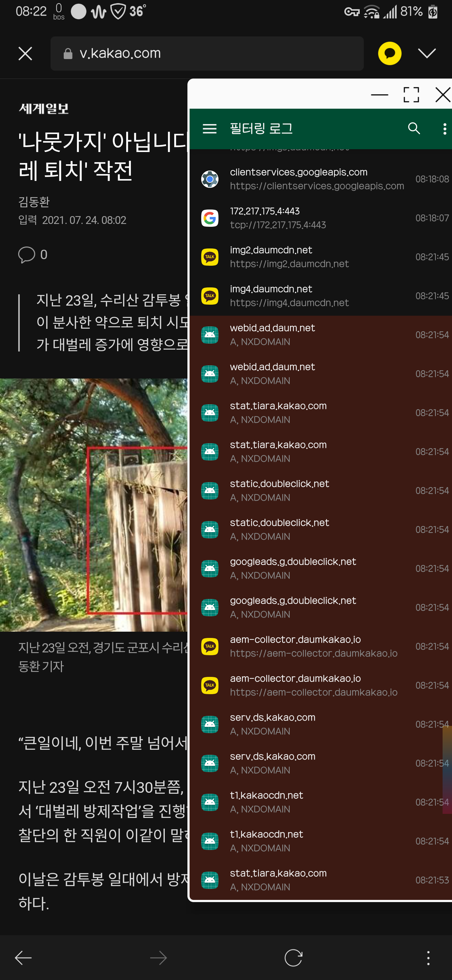The image size is (452, 980).
Task: Tap search icon in filtering log toolbar
Action: coord(414,128)
